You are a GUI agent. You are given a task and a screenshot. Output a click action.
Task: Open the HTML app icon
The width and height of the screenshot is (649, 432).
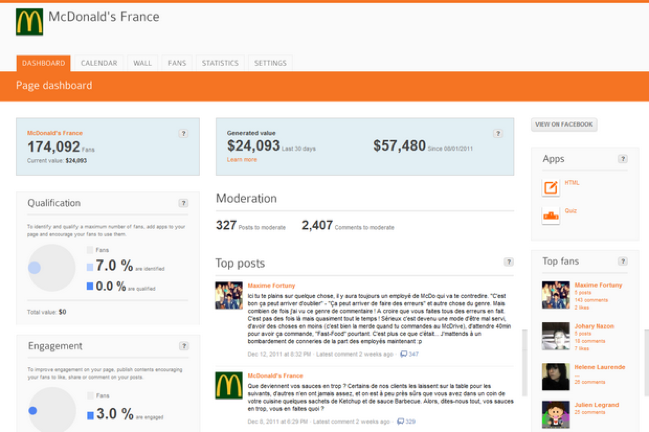(551, 188)
